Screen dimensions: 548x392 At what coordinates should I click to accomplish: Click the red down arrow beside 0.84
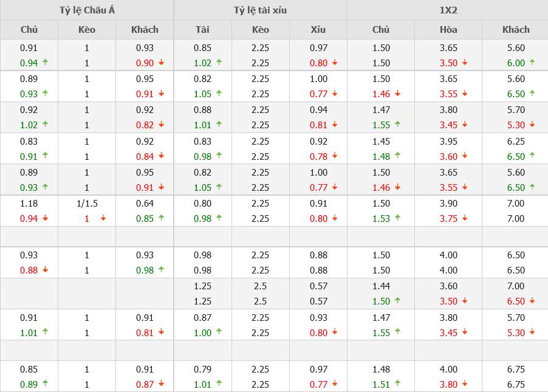tap(161, 156)
